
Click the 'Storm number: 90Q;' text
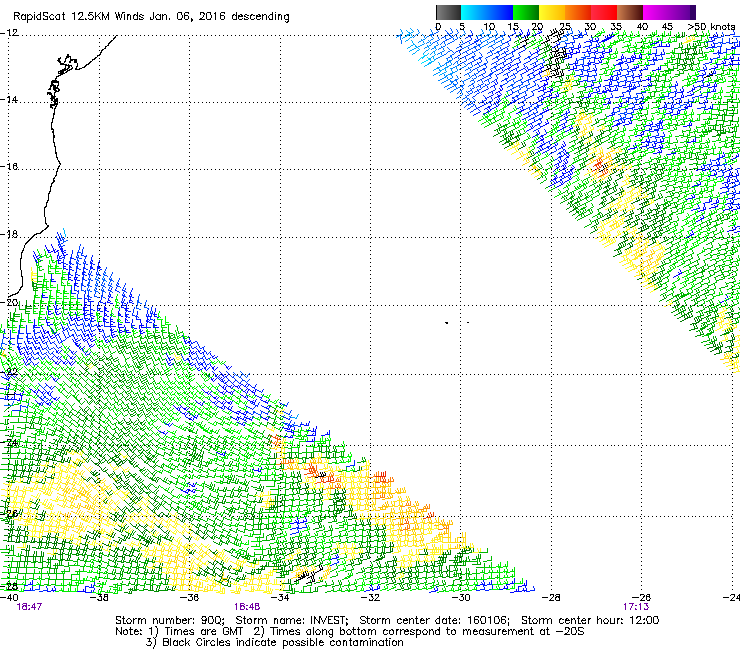point(170,620)
